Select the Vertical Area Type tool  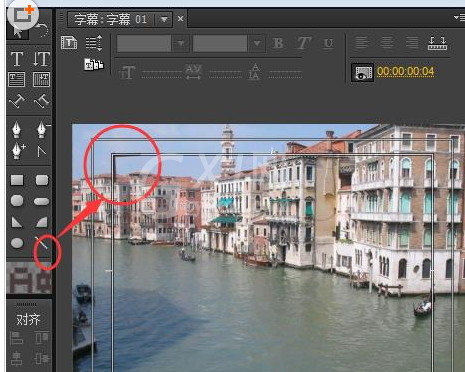pos(41,80)
